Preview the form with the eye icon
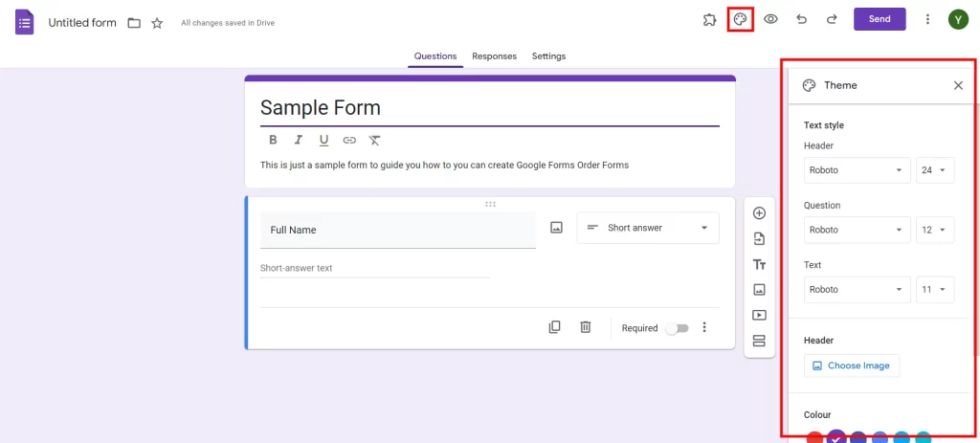 pyautogui.click(x=770, y=19)
